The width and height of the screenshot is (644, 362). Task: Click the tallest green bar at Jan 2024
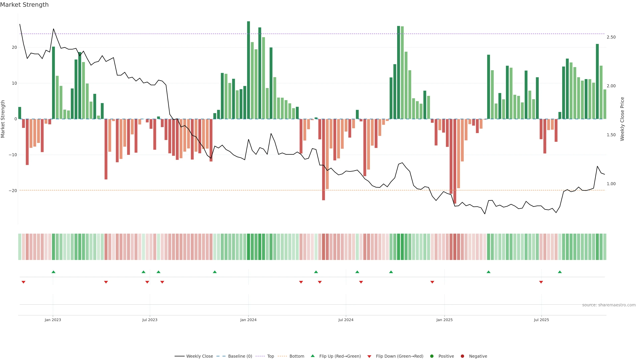(x=249, y=70)
